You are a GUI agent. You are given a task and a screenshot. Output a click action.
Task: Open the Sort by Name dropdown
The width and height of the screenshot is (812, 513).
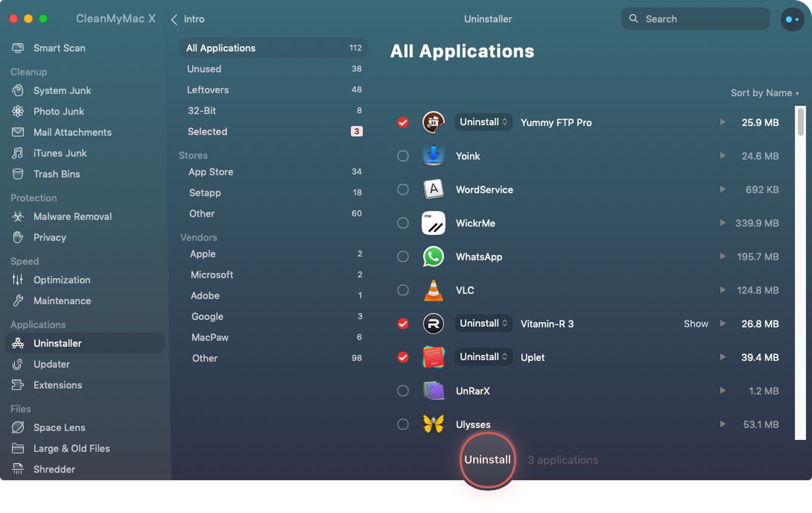[764, 93]
